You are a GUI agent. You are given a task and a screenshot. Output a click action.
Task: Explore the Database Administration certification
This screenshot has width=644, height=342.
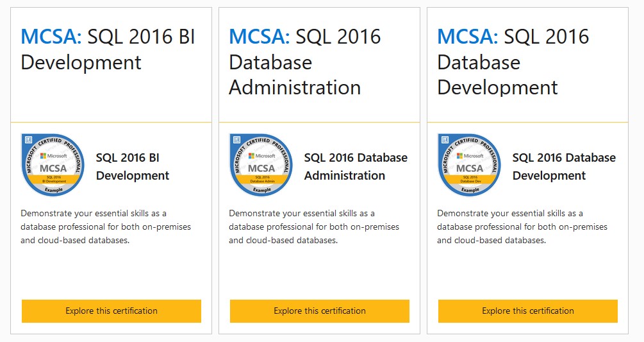point(320,311)
